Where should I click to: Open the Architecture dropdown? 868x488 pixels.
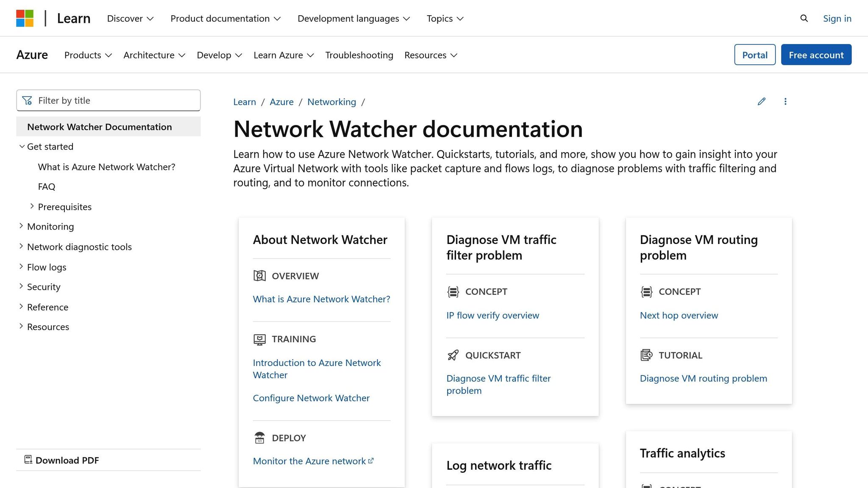pos(154,55)
